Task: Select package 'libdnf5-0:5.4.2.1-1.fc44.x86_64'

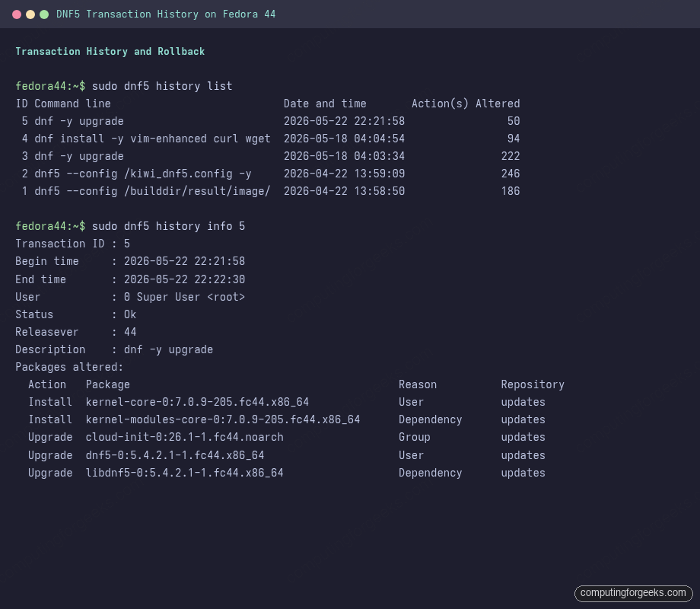Action: 184,473
